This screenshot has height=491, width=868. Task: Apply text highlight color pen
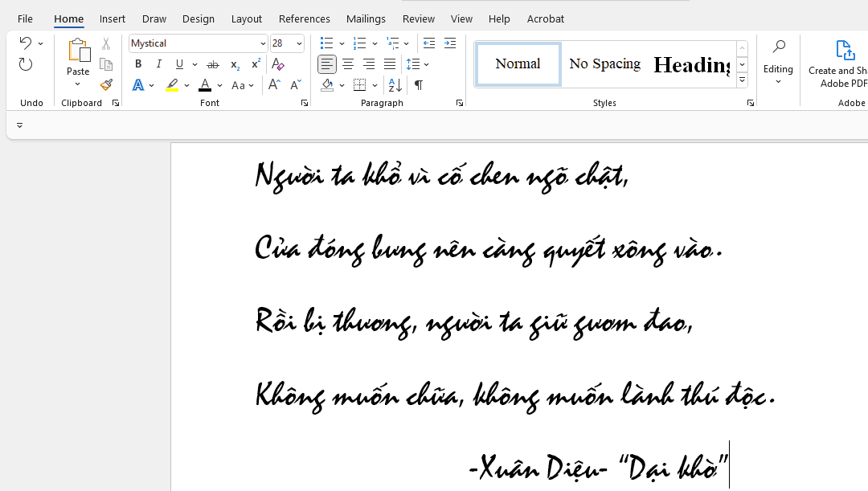(x=172, y=85)
